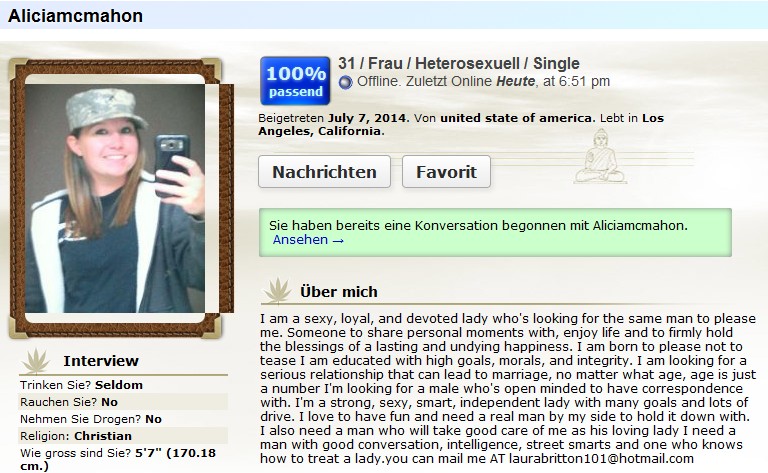The image size is (768, 473).
Task: Click the seated Buddha illustration
Action: point(600,156)
